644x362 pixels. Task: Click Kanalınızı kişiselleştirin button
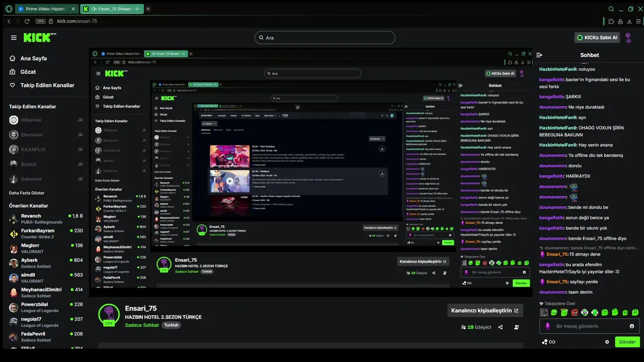click(485, 311)
